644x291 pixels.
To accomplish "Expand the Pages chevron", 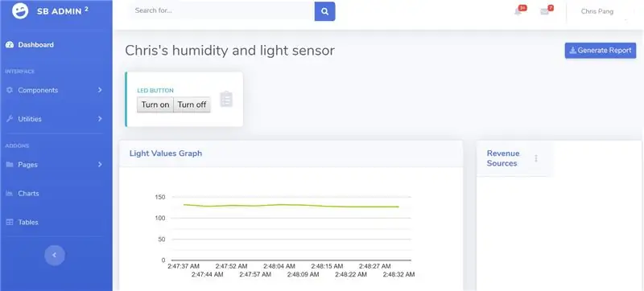I will pyautogui.click(x=100, y=164).
